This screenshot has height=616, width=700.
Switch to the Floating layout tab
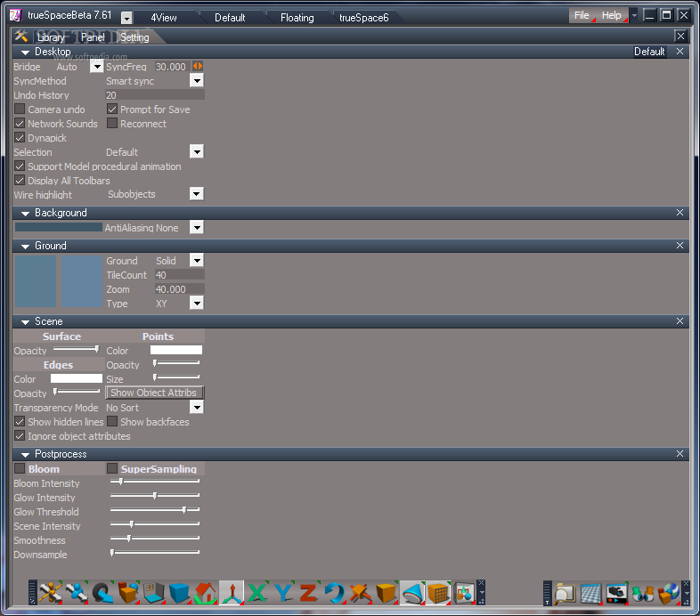pyautogui.click(x=297, y=18)
